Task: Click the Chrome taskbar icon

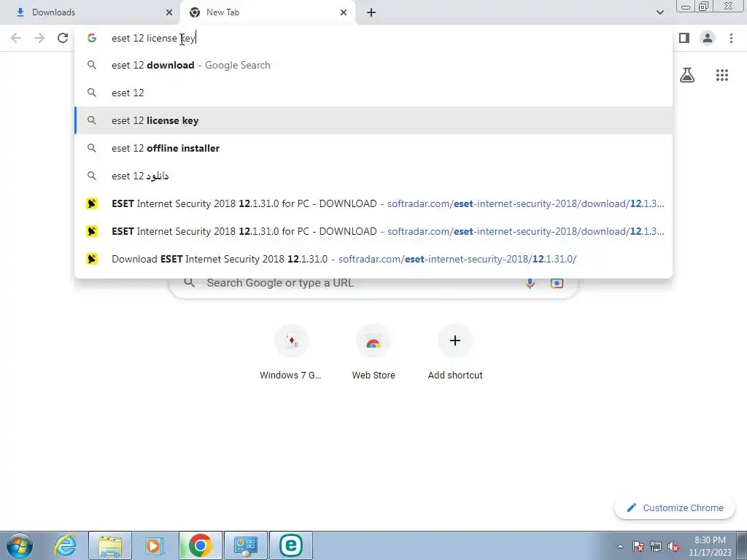Action: tap(200, 545)
